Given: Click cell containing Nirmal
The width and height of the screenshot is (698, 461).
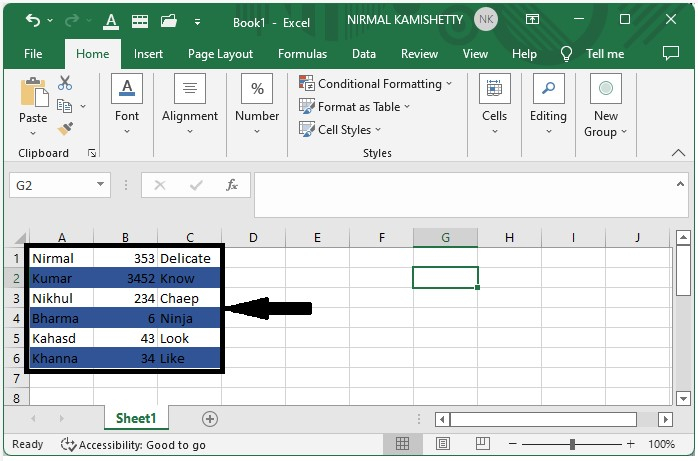Looking at the screenshot, I should (x=61, y=259).
